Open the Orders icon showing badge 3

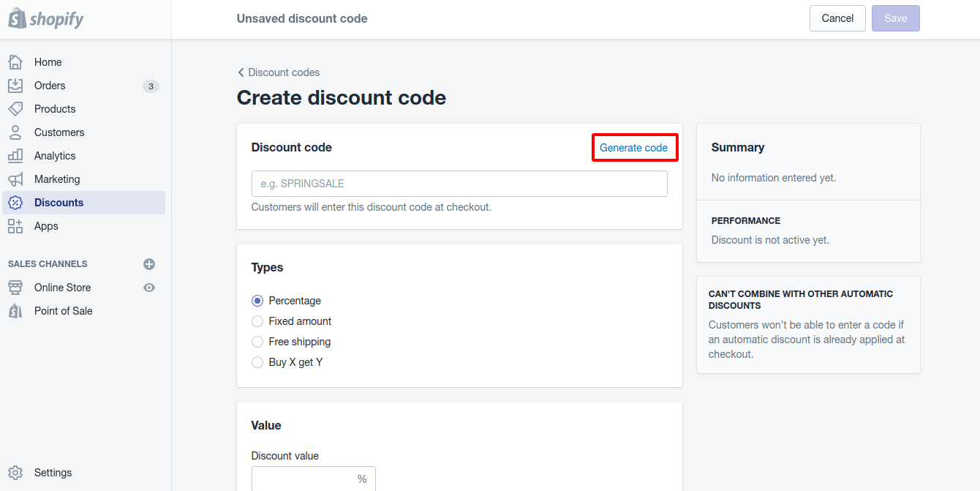click(15, 85)
